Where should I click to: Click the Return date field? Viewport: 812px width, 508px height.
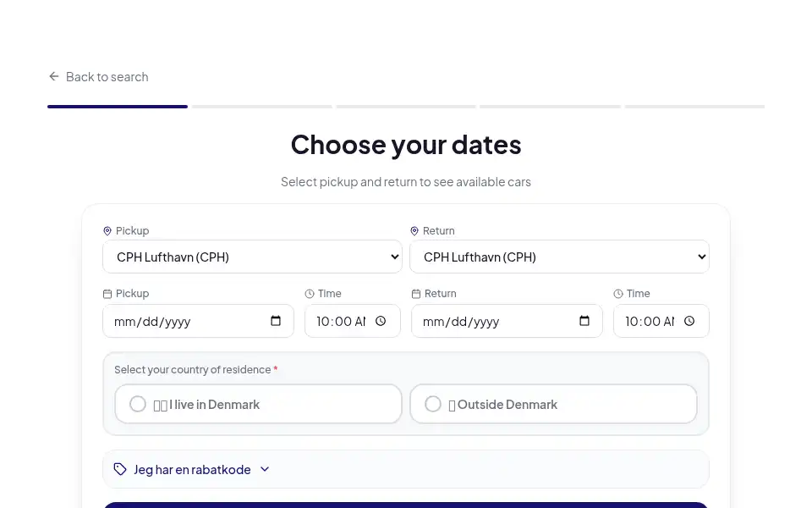(x=507, y=321)
